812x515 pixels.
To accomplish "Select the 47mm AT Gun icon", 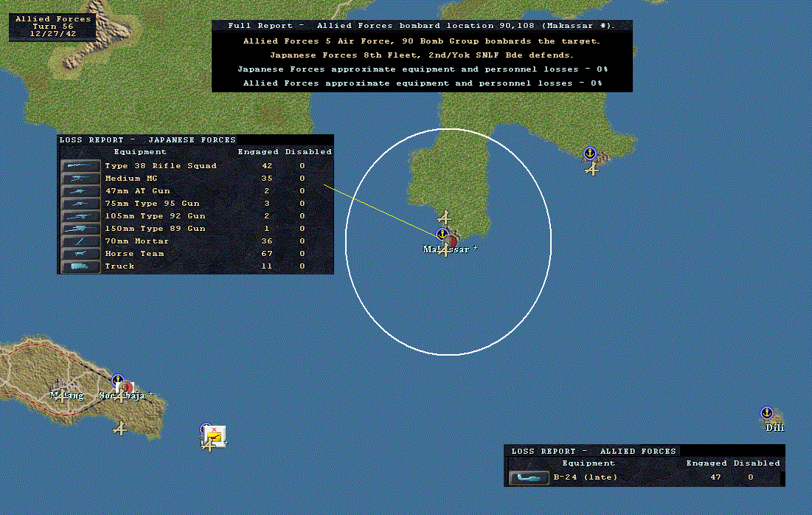I will pyautogui.click(x=80, y=191).
